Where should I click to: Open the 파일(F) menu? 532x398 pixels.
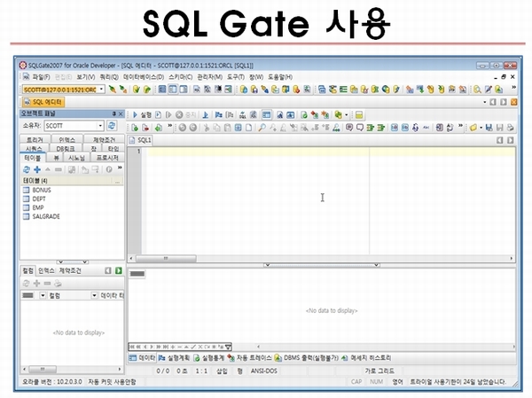[x=41, y=77]
